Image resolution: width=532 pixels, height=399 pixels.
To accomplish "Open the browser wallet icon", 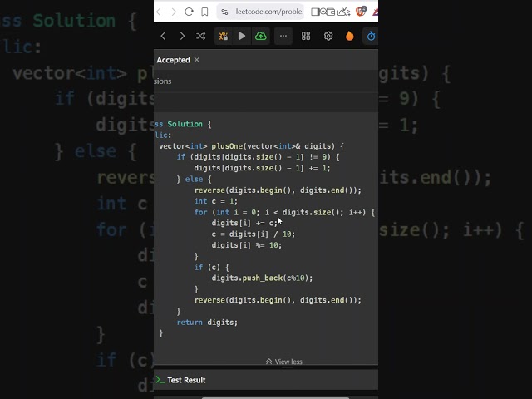I will point(331,12).
